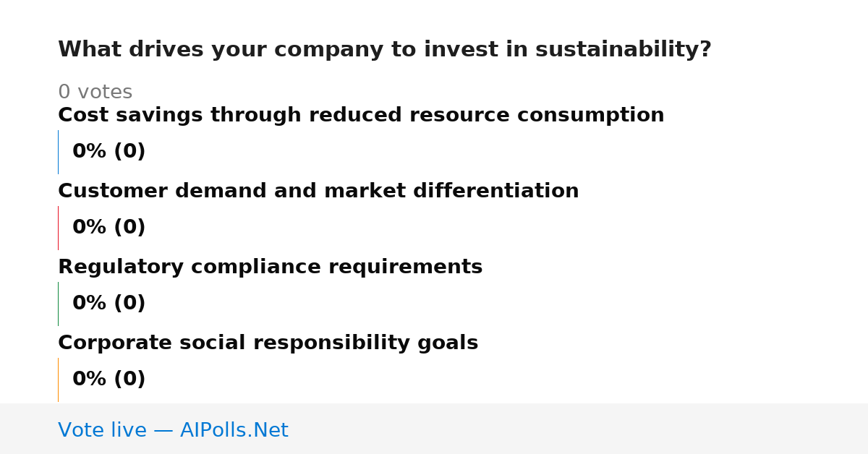
Task: Click the blue bar for Cost savings
Action: (58, 152)
